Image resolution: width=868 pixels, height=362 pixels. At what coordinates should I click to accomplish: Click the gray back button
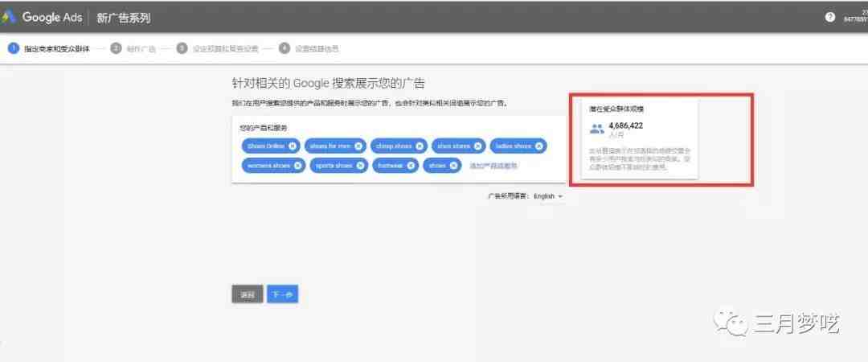point(248,294)
